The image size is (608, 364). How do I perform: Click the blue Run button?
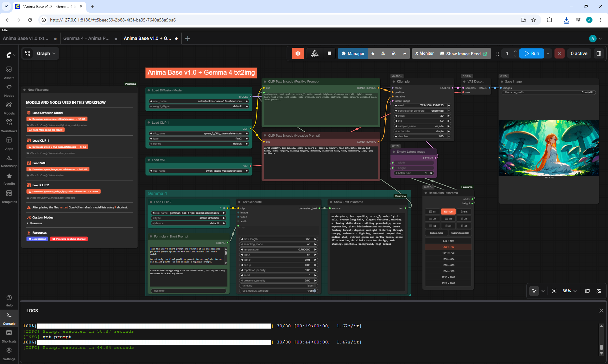(532, 53)
